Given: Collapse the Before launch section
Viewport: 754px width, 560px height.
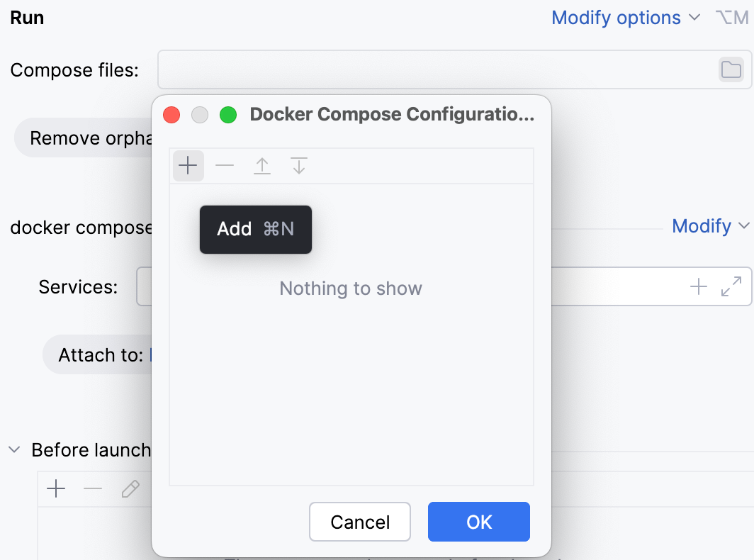Looking at the screenshot, I should pos(13,449).
